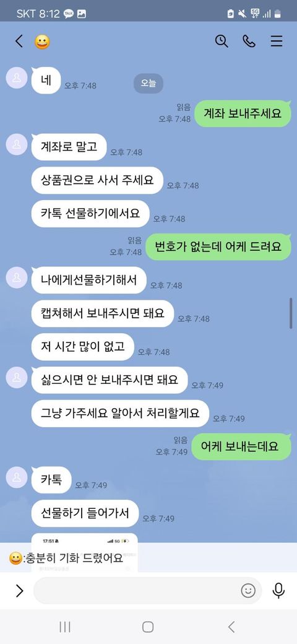
Task: Open the hamburger chat menu
Action: coord(277,41)
